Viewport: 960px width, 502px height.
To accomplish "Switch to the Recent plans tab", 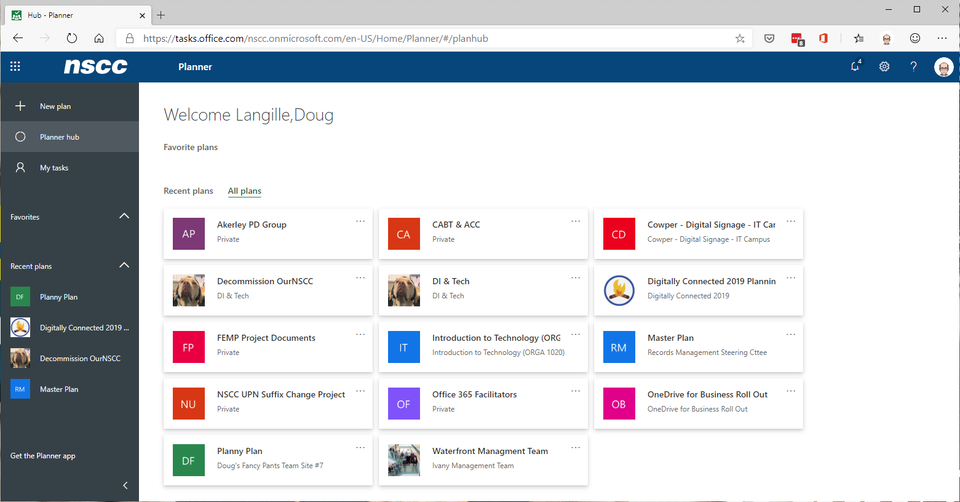I will tap(188, 191).
